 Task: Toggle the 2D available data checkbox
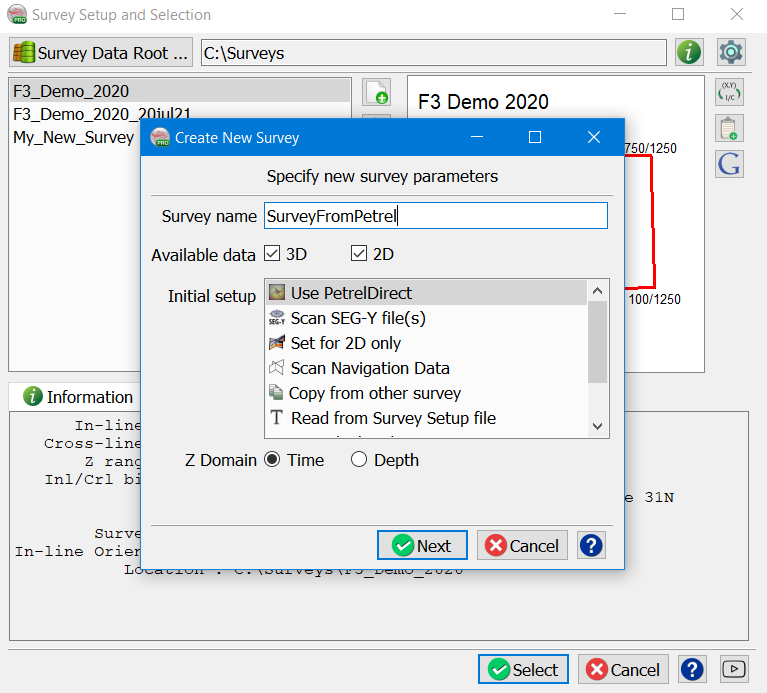tap(360, 254)
